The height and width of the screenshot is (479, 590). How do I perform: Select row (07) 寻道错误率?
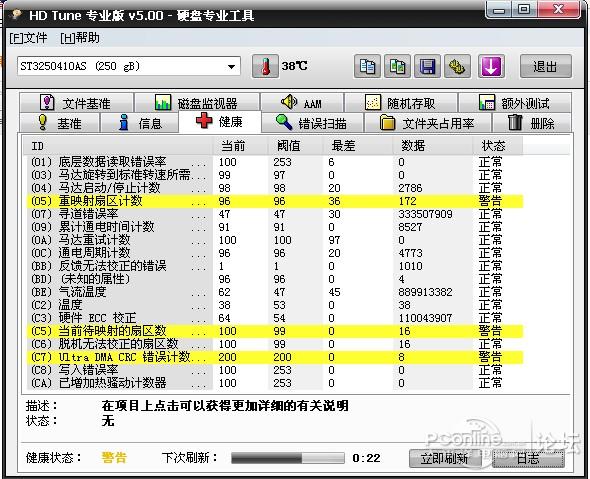point(275,214)
